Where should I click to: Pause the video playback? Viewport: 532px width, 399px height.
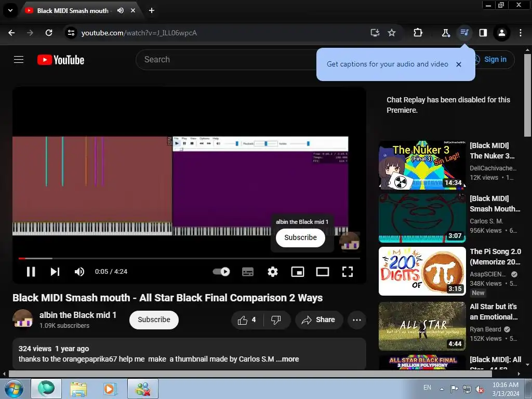point(31,271)
